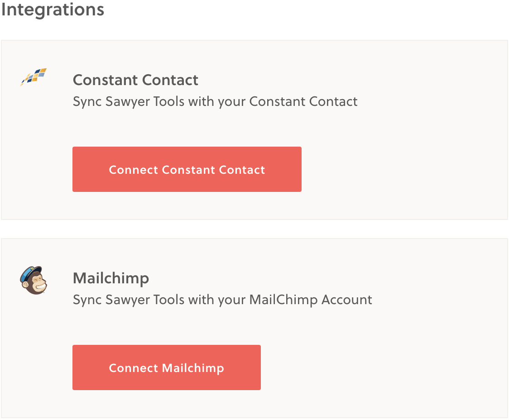
Task: Select the Integrations page heading
Action: 53,10
